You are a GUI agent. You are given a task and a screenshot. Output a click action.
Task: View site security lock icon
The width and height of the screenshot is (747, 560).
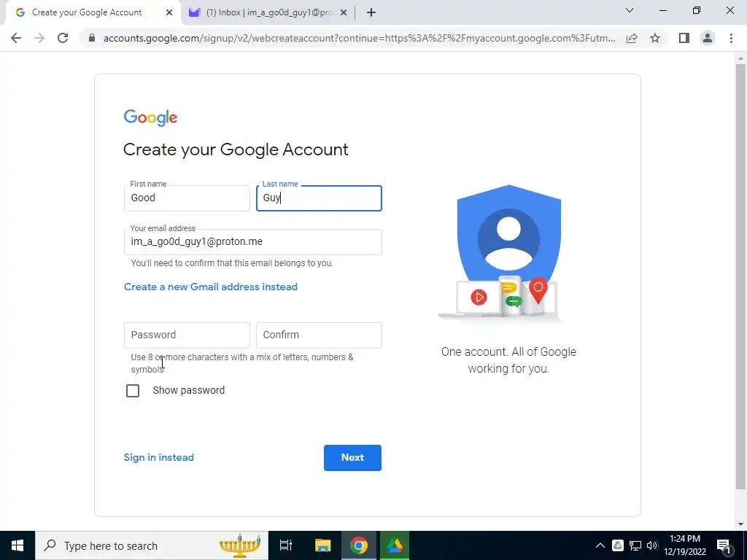(x=92, y=38)
